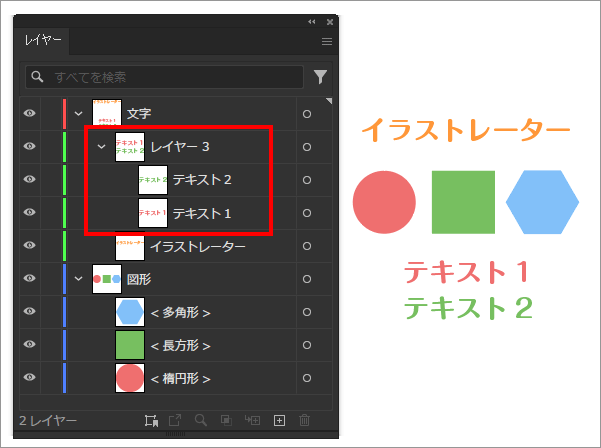Screen dimensions: 601x448
Task: Hide the イラストレーター text object
Action: tap(30, 245)
